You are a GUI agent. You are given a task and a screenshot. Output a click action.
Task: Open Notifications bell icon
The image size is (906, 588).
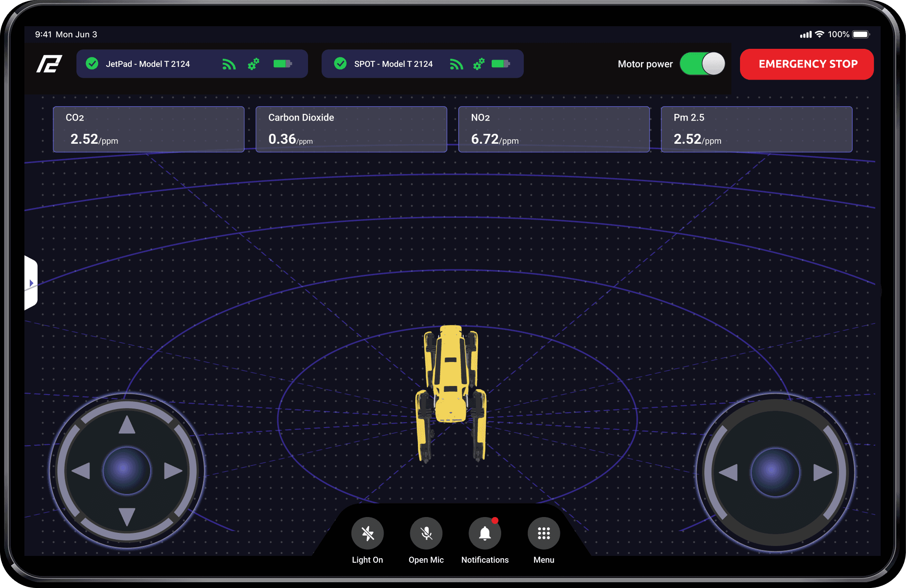(485, 533)
